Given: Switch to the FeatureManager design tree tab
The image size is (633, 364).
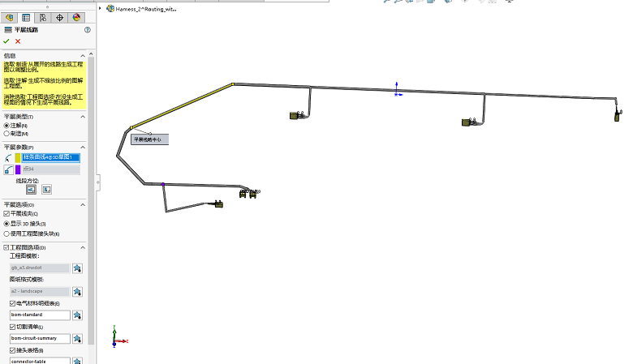Looking at the screenshot, I should pos(10,17).
